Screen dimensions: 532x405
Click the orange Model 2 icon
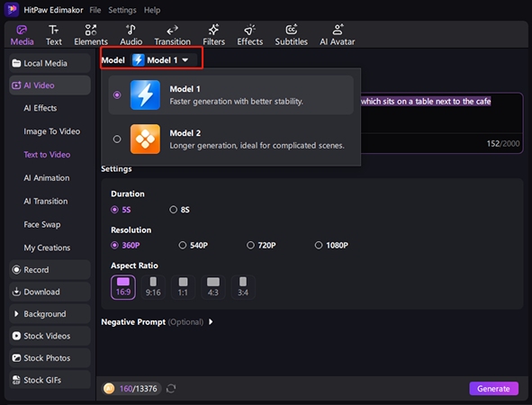point(145,139)
